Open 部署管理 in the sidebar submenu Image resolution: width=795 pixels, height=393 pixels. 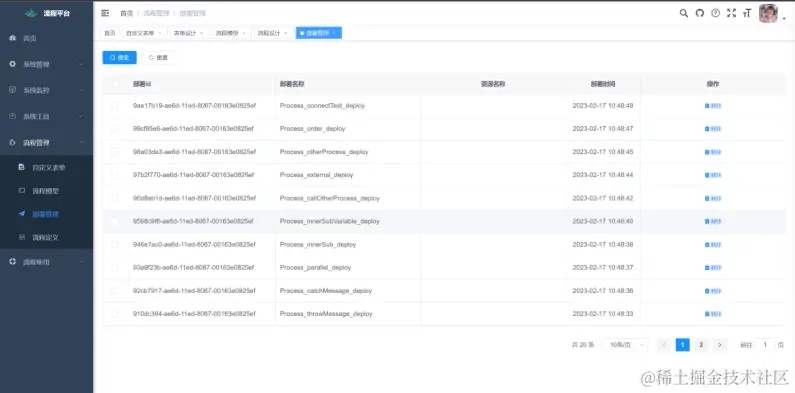[x=46, y=214]
